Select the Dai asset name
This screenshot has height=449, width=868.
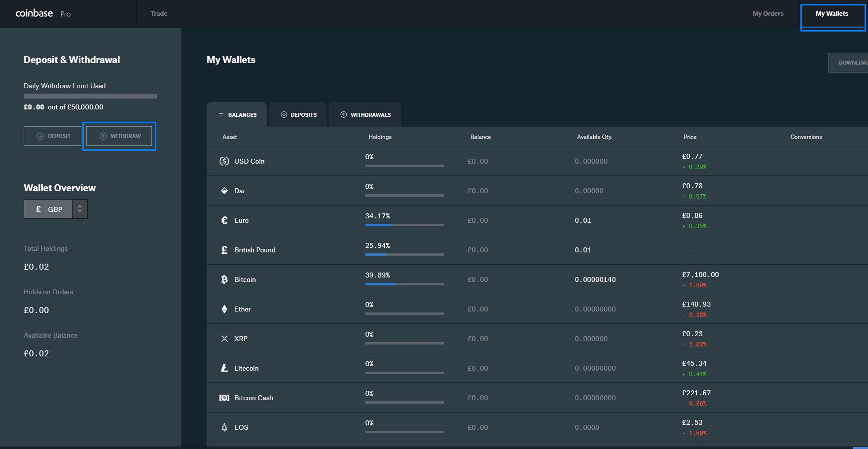239,191
